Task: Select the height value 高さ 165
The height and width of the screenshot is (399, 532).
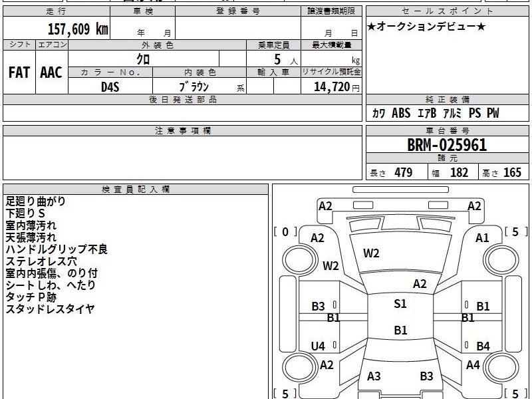Action: tap(501, 172)
